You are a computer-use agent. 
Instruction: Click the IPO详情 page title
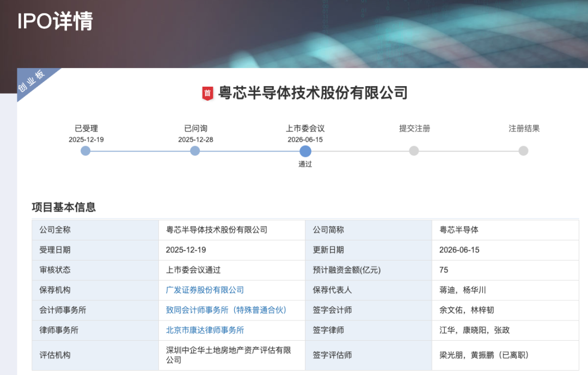click(x=55, y=21)
